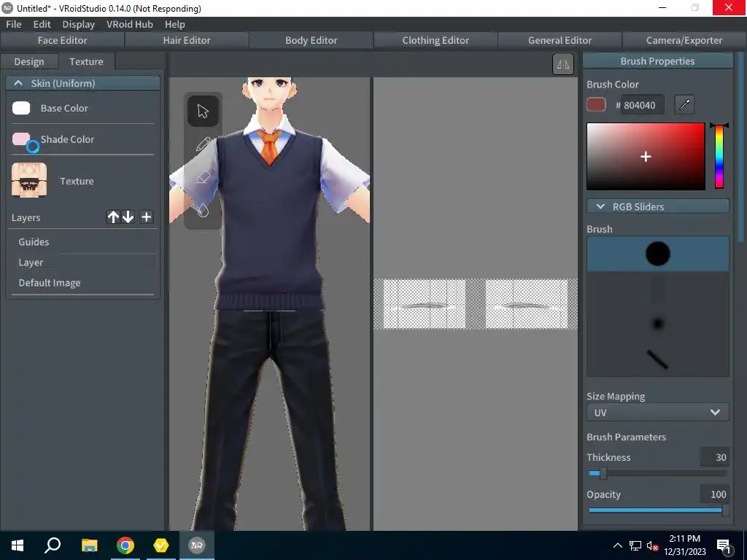Pick a shade in the saturation square
The image size is (747, 560).
click(x=646, y=157)
